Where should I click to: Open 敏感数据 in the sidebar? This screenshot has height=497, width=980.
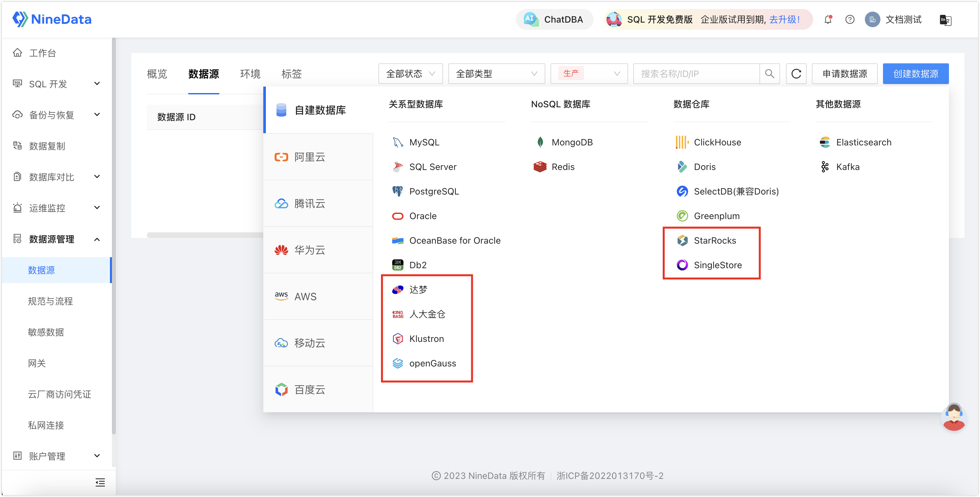[46, 332]
